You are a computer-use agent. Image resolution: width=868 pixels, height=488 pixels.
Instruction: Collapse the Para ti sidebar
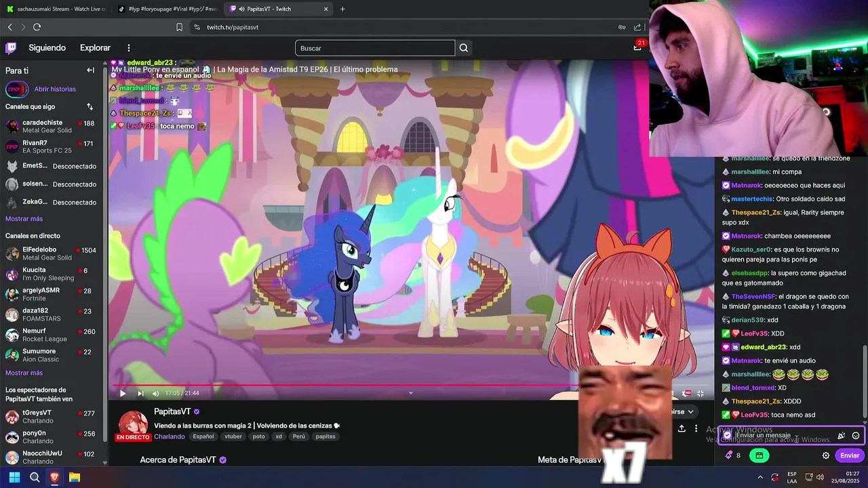pyautogui.click(x=90, y=70)
